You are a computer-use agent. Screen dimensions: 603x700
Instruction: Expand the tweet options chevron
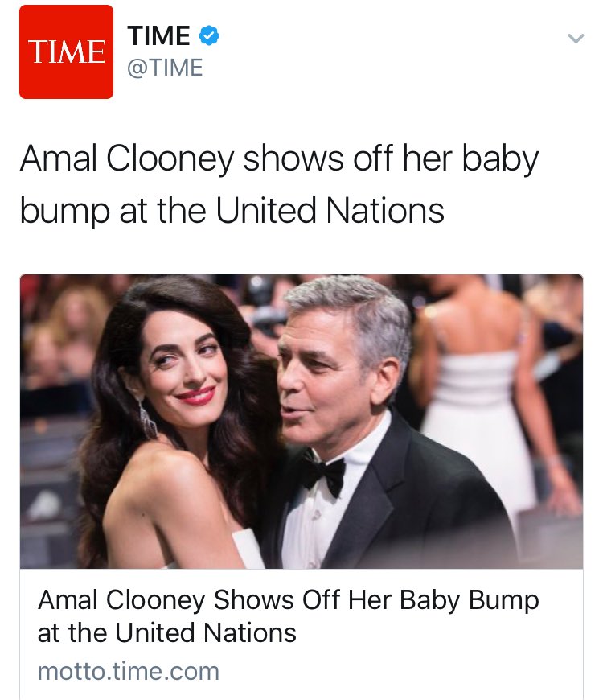click(x=576, y=39)
